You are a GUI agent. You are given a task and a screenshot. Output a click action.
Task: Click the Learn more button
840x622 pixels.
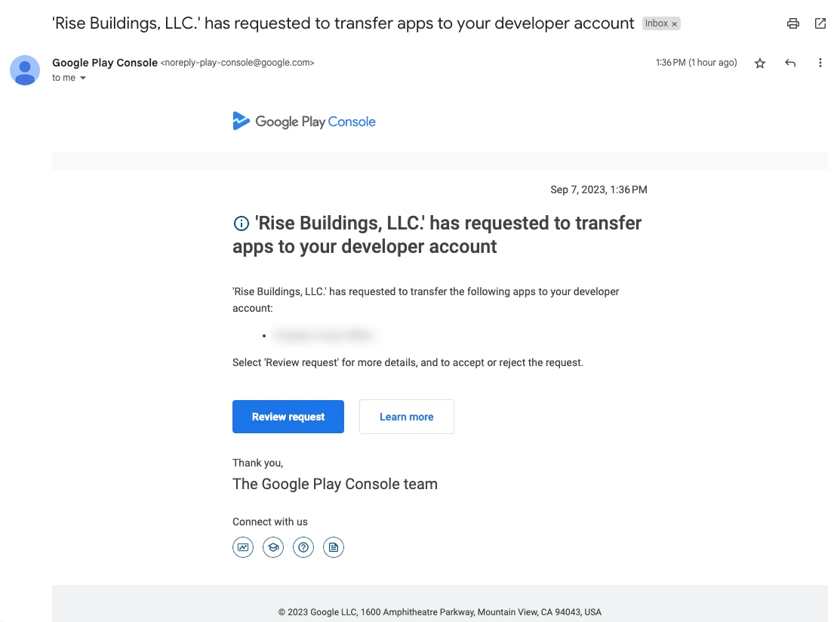[407, 417]
